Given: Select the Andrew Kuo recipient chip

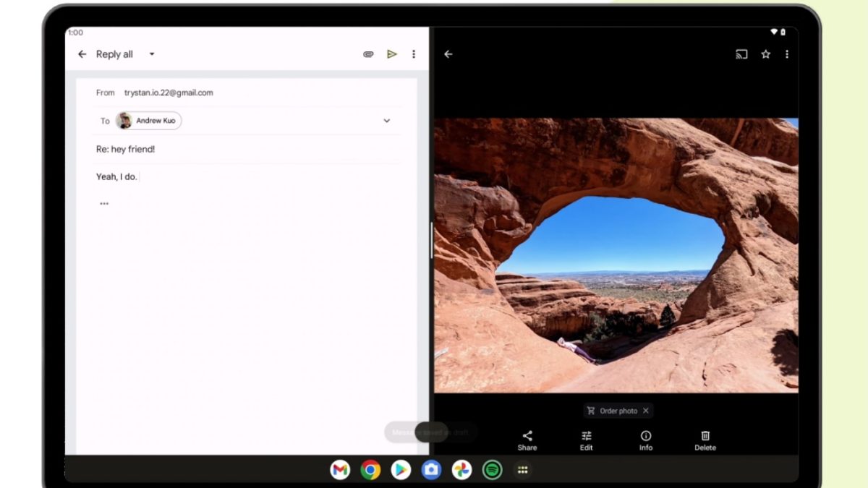Looking at the screenshot, I should tap(149, 121).
